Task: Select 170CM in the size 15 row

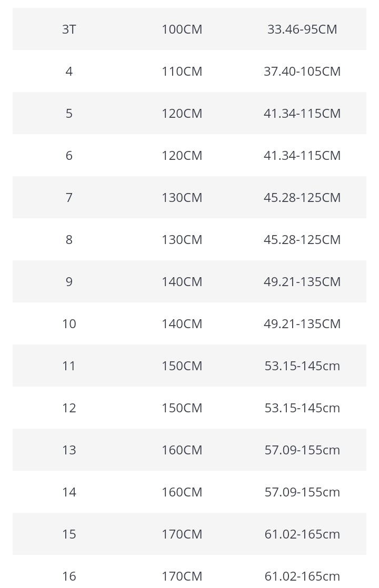Action: (x=182, y=534)
